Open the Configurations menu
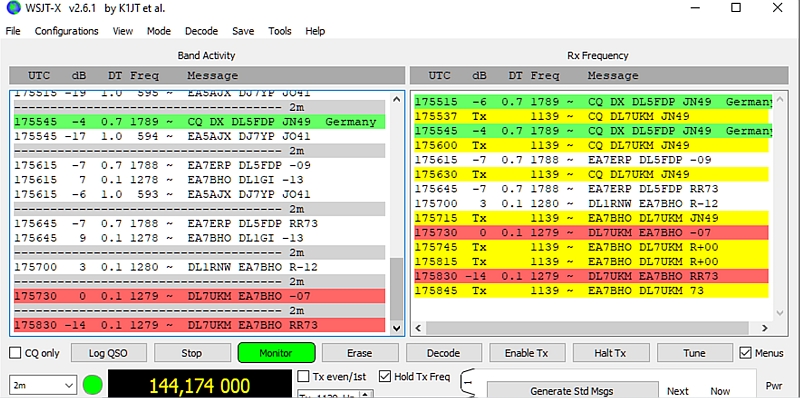800x398 pixels. tap(66, 31)
